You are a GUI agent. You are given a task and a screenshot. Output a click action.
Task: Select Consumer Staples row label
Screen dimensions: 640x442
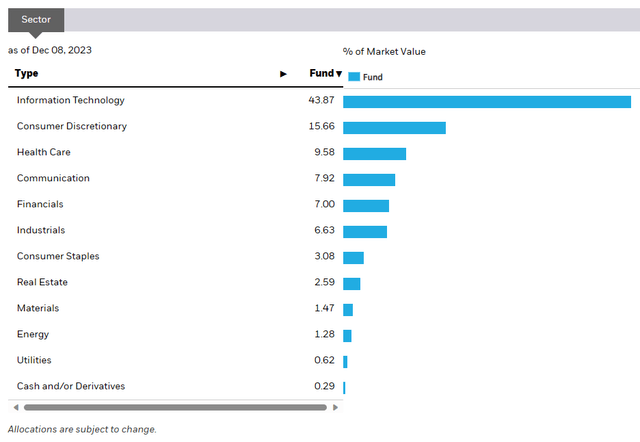pos(58,256)
